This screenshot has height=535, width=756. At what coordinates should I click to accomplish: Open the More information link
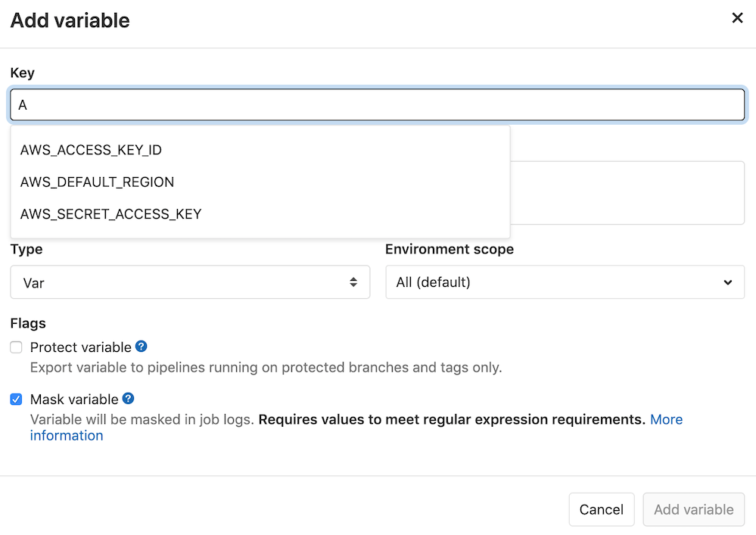666,419
